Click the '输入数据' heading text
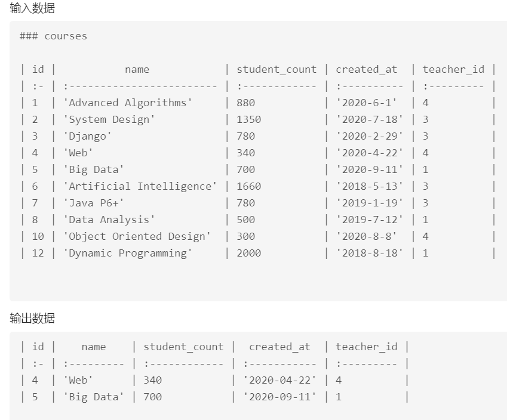The width and height of the screenshot is (507, 420). (32, 8)
